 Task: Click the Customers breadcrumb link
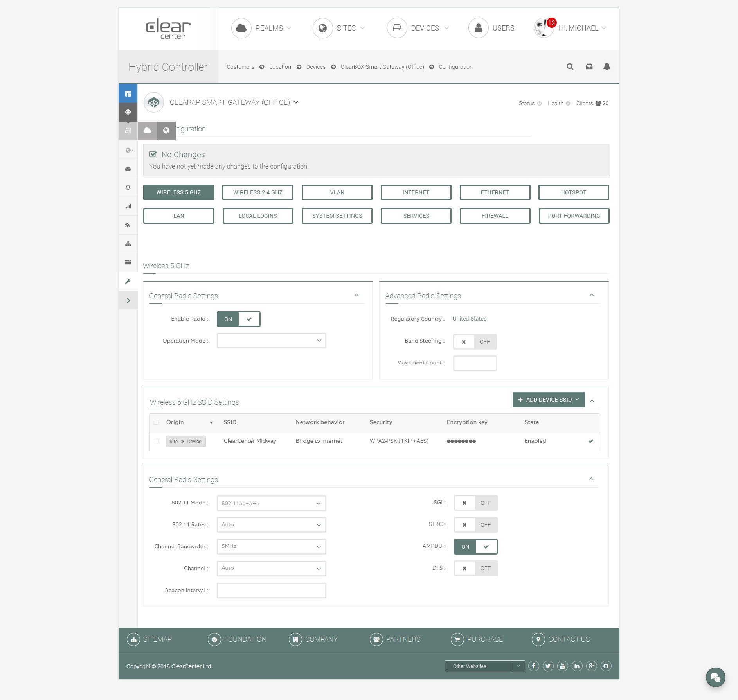(240, 67)
